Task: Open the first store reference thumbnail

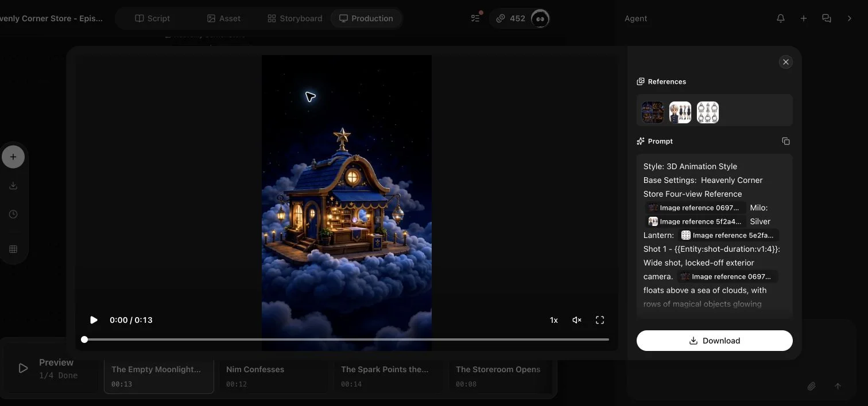Action: 653,112
